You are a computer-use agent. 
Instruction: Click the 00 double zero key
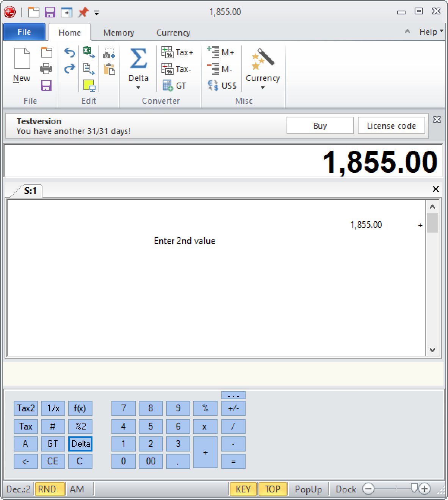[151, 461]
